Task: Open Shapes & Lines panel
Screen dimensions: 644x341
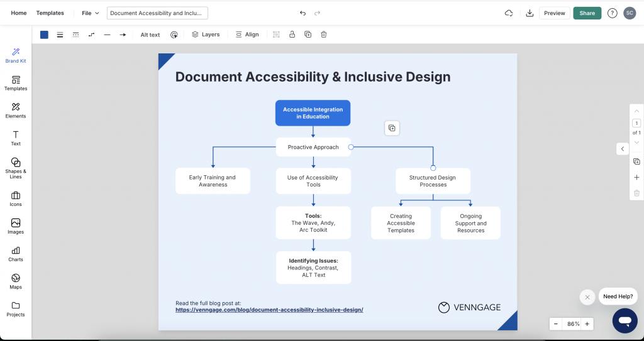Action: pos(16,168)
